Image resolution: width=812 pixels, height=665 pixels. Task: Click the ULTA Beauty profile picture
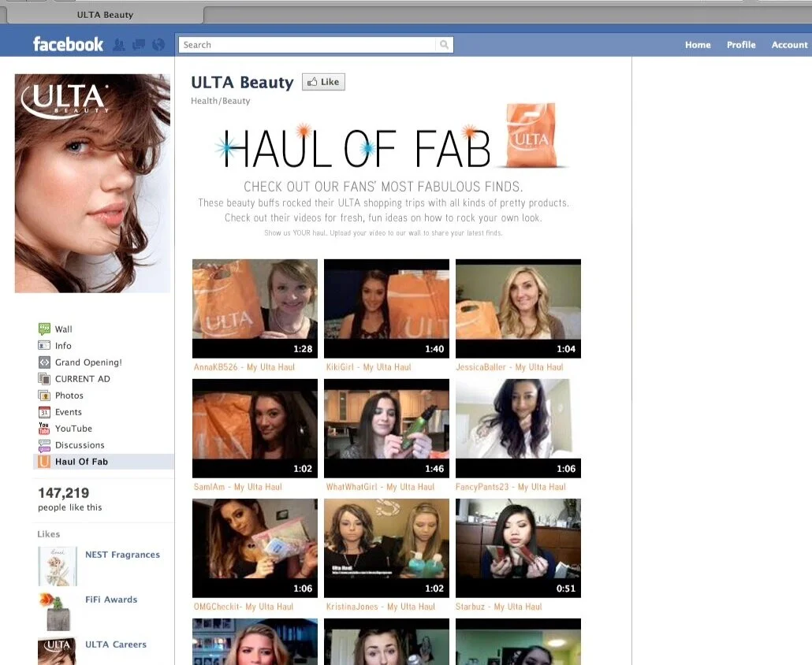pyautogui.click(x=92, y=184)
